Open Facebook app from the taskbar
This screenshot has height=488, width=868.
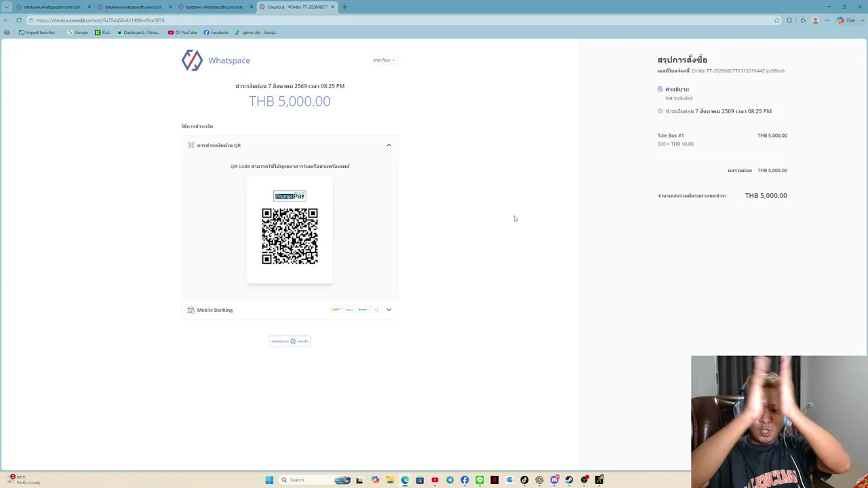point(465,480)
